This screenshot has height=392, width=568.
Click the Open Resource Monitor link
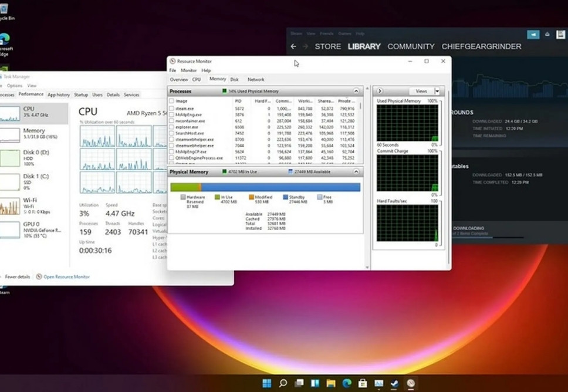point(66,276)
